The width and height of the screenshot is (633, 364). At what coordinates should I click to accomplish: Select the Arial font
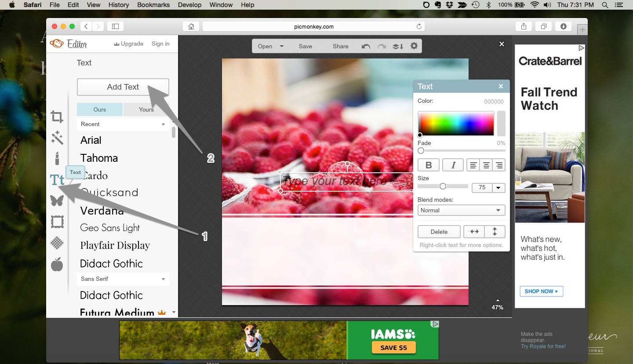(x=91, y=140)
